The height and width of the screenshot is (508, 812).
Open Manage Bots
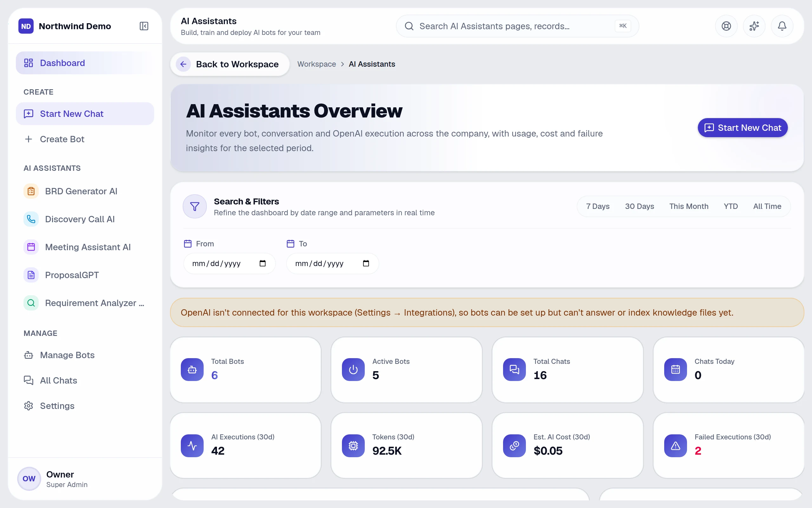(x=85, y=355)
